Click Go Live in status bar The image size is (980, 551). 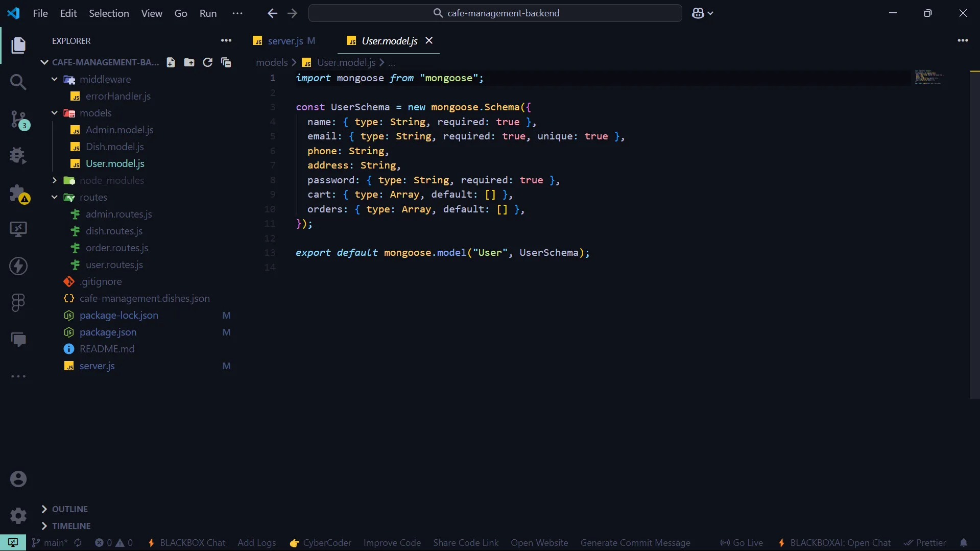click(742, 543)
